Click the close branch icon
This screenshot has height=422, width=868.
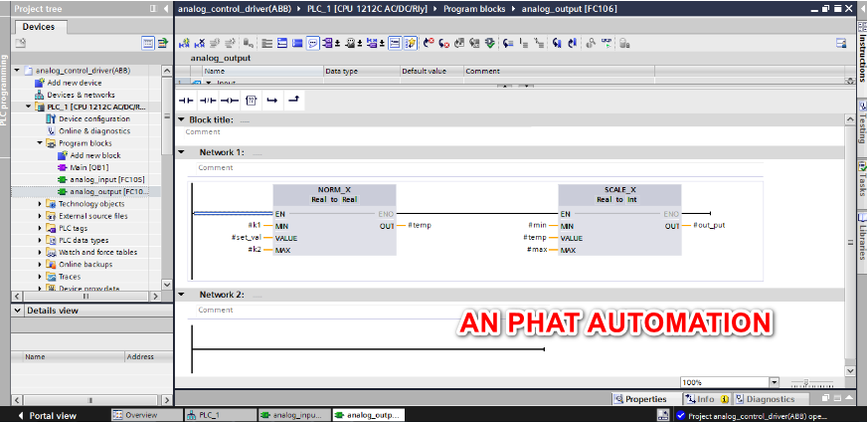[292, 101]
